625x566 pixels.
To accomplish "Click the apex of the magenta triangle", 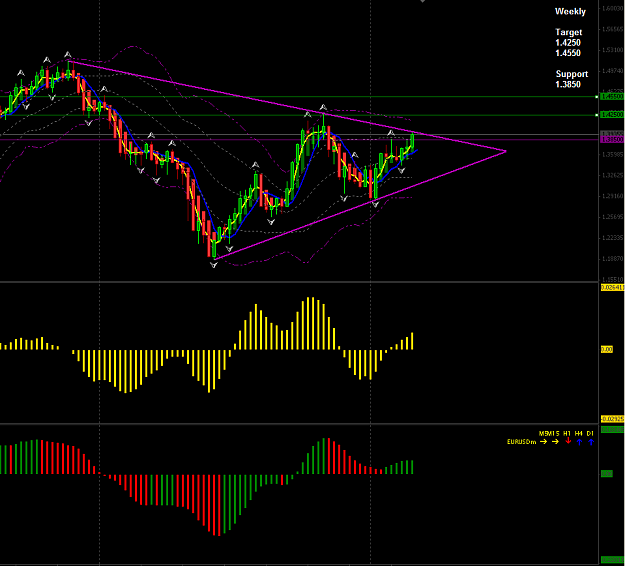I will coord(506,151).
